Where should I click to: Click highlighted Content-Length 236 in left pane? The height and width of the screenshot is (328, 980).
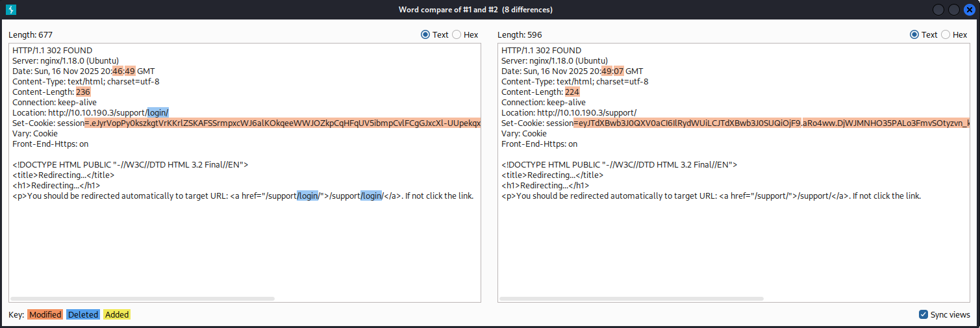pyautogui.click(x=83, y=92)
